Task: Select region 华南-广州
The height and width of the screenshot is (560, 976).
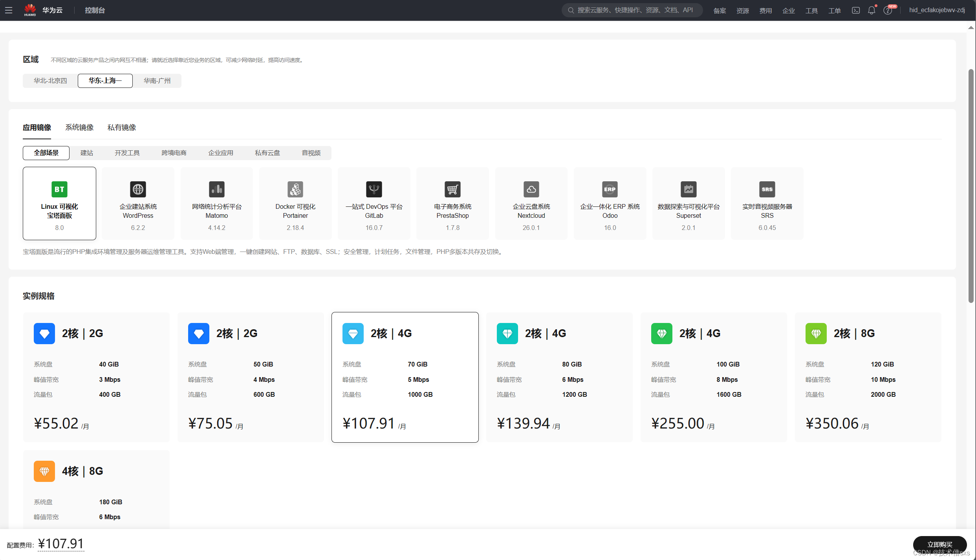Action: coord(157,81)
